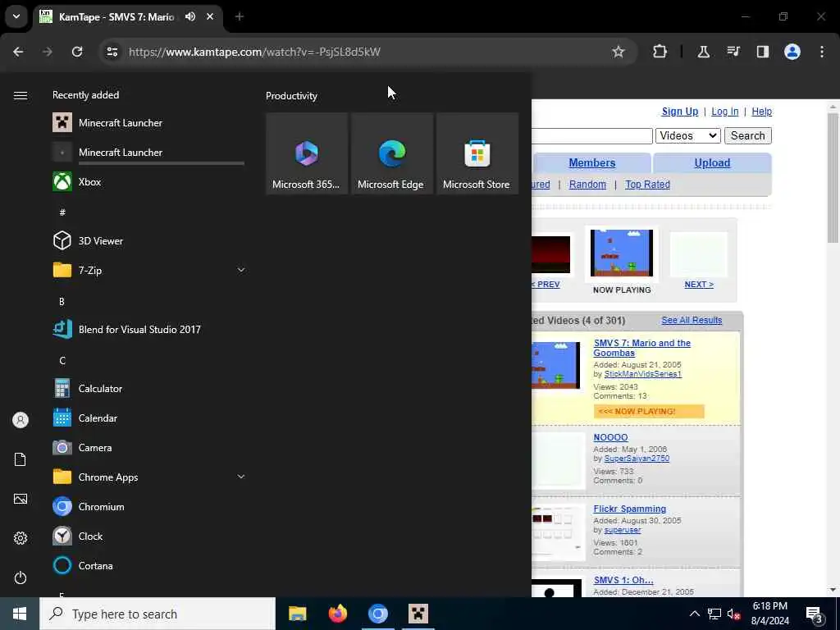The width and height of the screenshot is (840, 630).
Task: Switch to Chromium on the taskbar
Action: [x=377, y=614]
